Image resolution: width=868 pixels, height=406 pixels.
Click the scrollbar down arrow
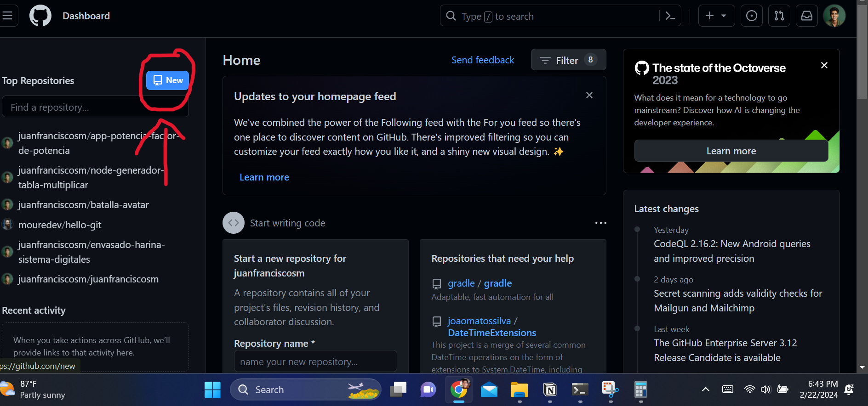(862, 367)
